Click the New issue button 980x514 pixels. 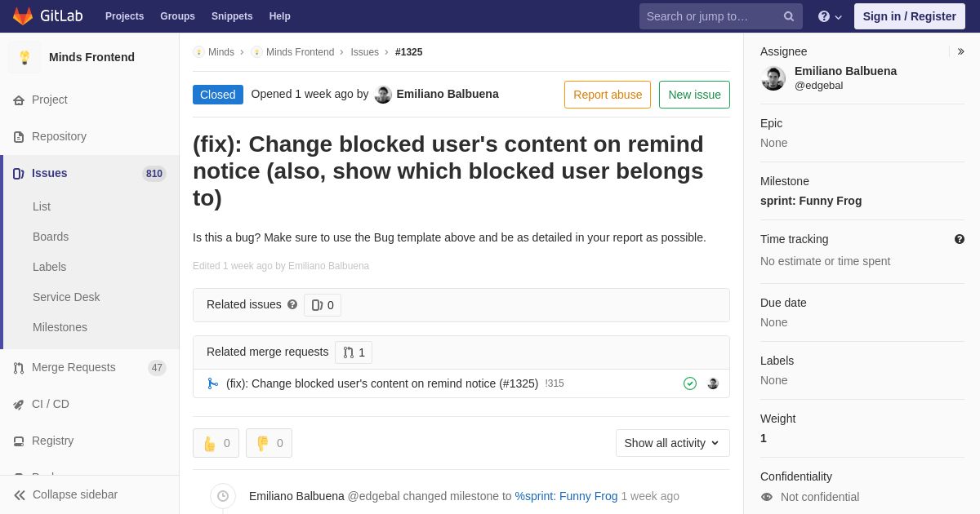[x=694, y=95]
